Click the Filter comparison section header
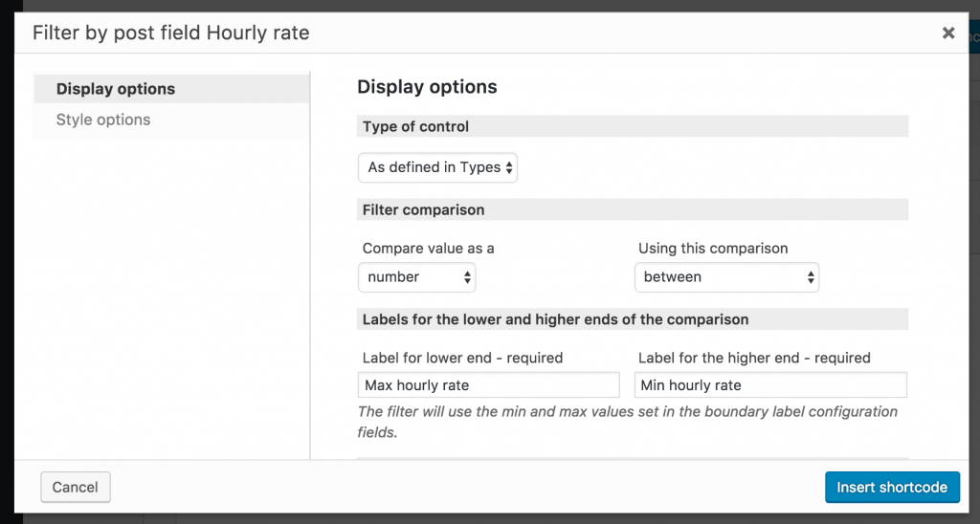This screenshot has height=524, width=980. pyautogui.click(x=633, y=209)
